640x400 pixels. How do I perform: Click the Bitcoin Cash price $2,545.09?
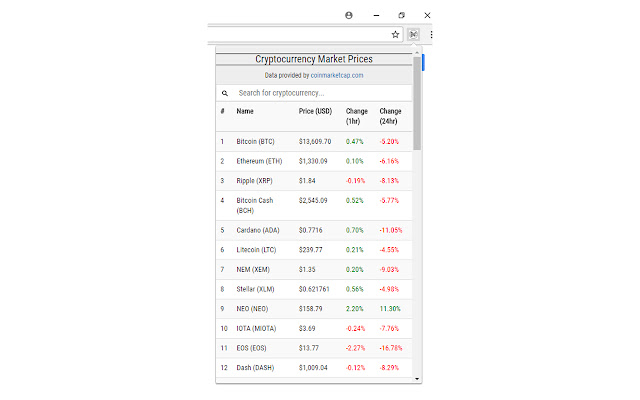313,200
